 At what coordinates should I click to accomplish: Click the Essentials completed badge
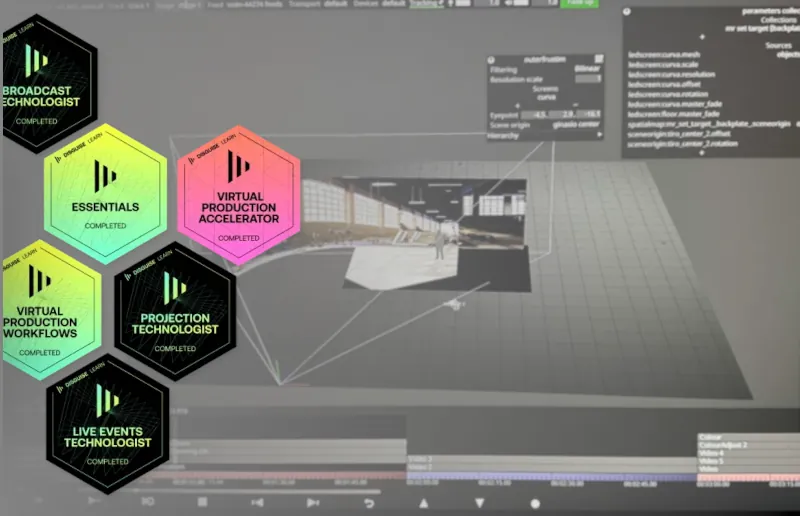click(x=106, y=194)
